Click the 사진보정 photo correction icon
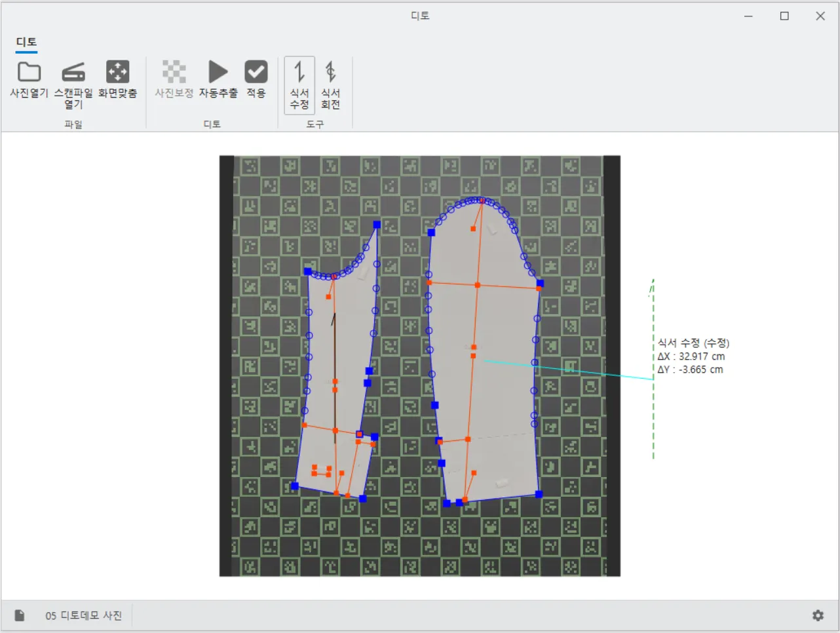 (174, 79)
